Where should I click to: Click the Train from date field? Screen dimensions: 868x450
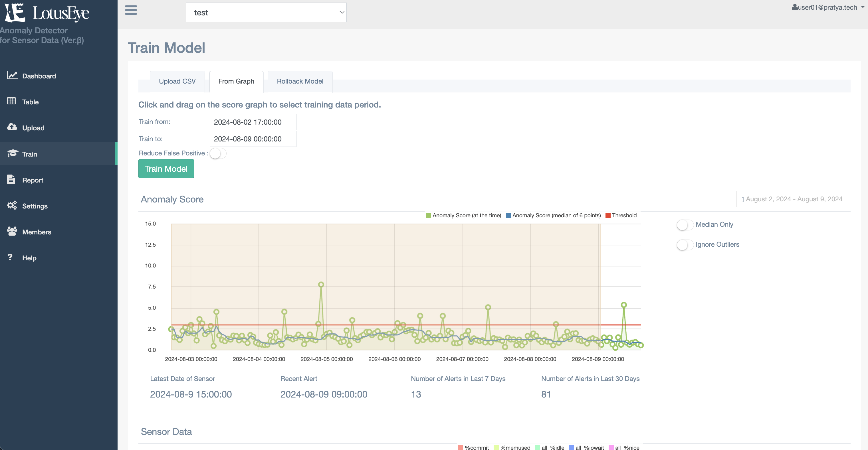point(253,122)
